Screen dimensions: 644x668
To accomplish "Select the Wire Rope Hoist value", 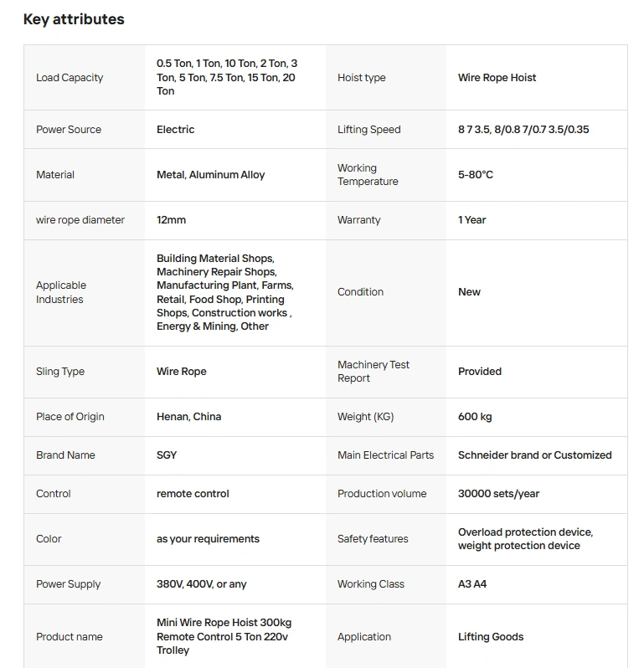I will click(x=497, y=78).
